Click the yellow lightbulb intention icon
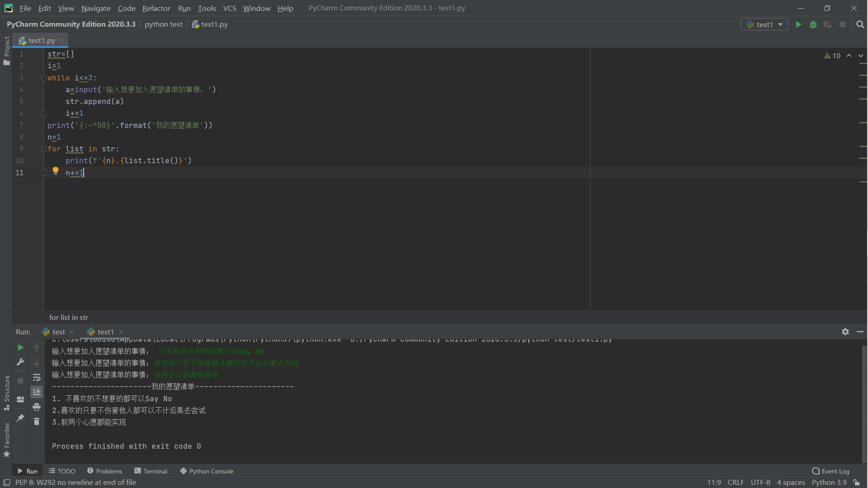The height and width of the screenshot is (488, 868). coord(56,171)
